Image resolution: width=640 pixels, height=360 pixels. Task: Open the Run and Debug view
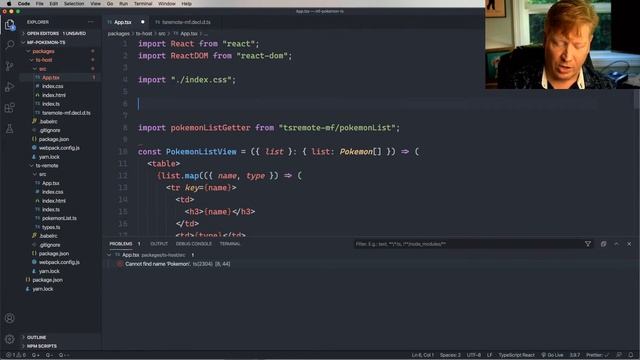[x=10, y=87]
